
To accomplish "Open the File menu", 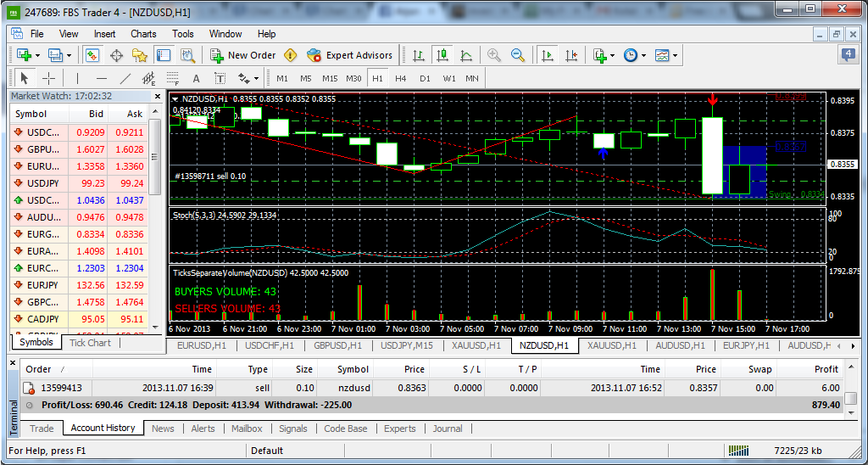I will pos(37,34).
